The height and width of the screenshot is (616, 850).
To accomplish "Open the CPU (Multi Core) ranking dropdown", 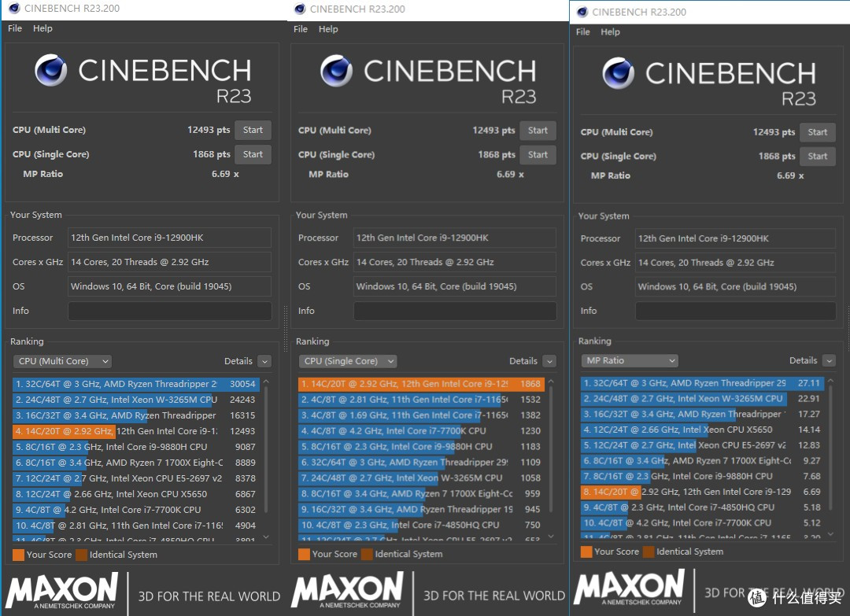I will [62, 361].
